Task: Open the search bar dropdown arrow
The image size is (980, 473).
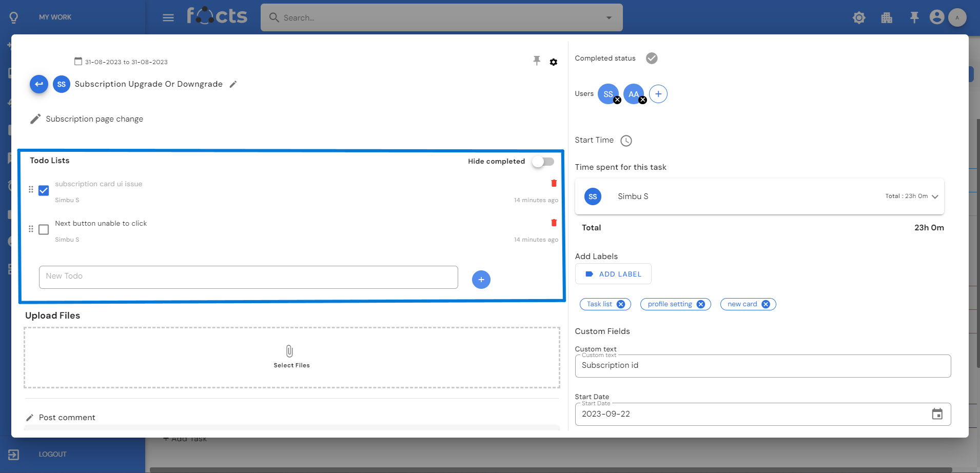Action: (x=609, y=18)
